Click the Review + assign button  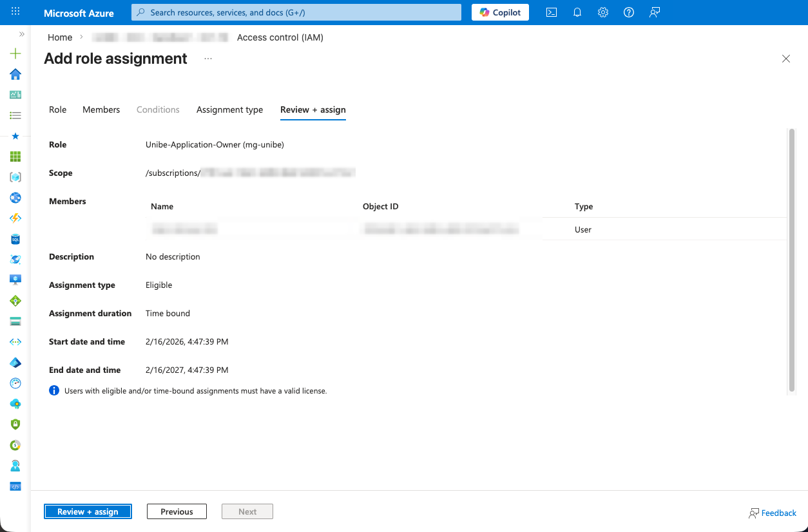point(88,511)
